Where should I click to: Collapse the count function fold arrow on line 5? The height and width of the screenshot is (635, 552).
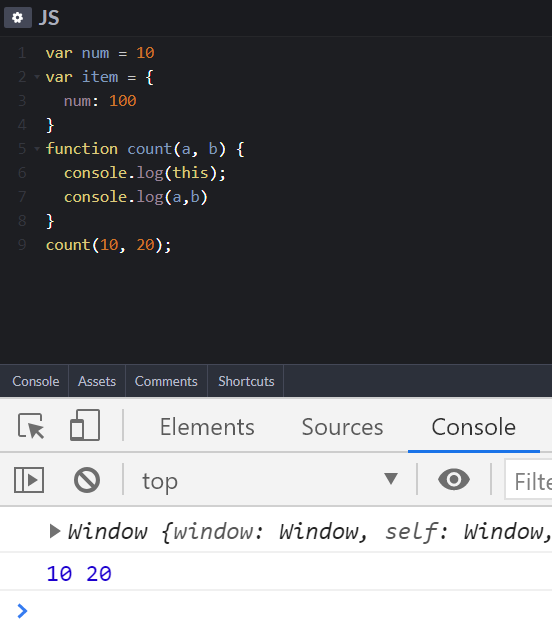[37, 149]
